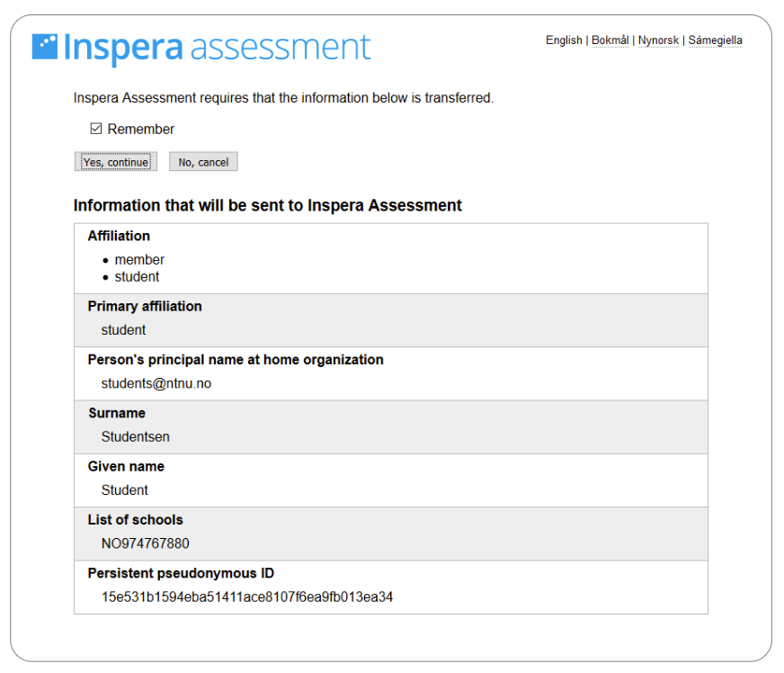Image resolution: width=784 pixels, height=673 pixels.
Task: Click the Inspera assessment logo
Action: point(201,49)
